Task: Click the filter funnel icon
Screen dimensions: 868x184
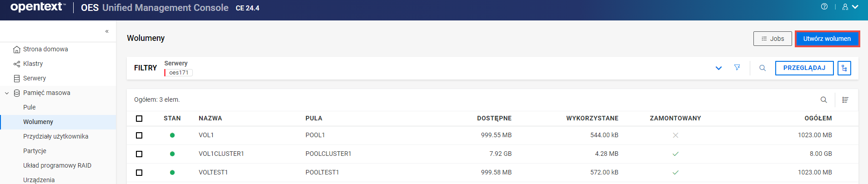Action: coord(737,68)
